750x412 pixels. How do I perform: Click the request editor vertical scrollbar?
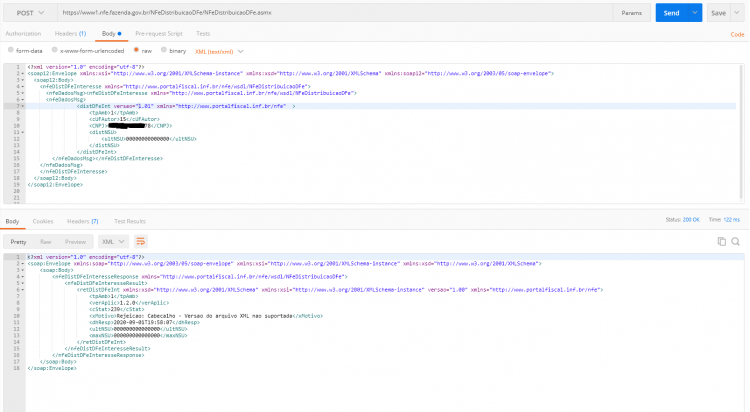click(x=741, y=132)
